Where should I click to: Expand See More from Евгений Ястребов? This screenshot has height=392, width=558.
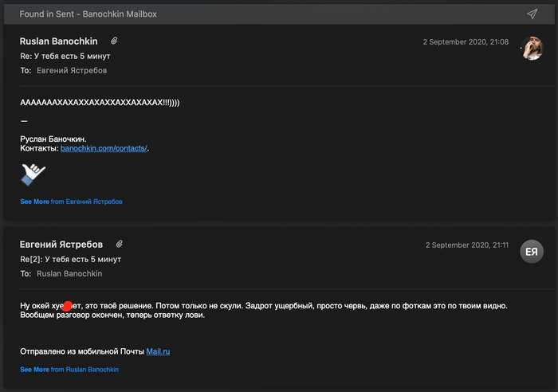[71, 202]
